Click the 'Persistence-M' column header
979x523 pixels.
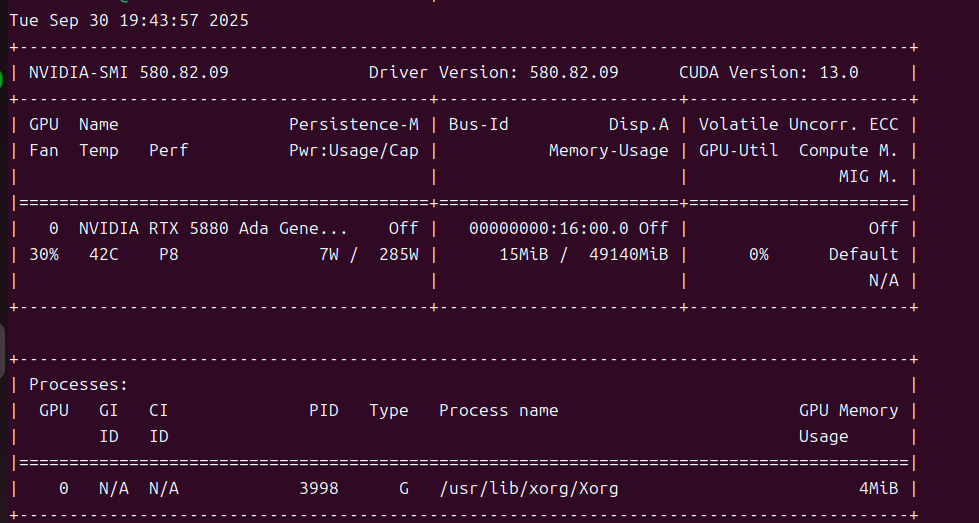click(354, 124)
